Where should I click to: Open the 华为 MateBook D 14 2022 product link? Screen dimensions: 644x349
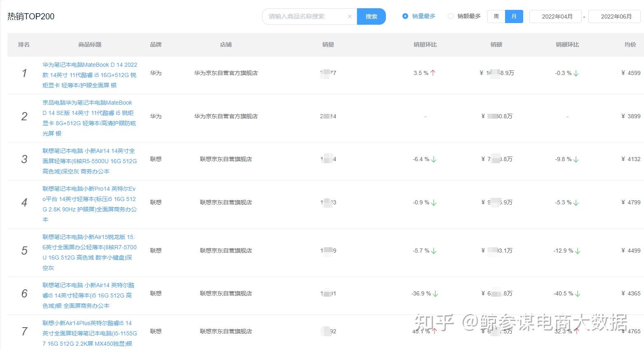coord(90,75)
